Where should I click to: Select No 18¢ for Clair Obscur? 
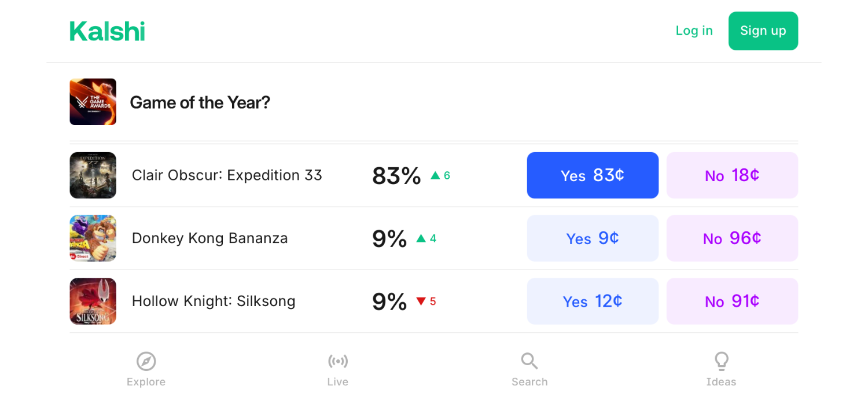coord(733,175)
